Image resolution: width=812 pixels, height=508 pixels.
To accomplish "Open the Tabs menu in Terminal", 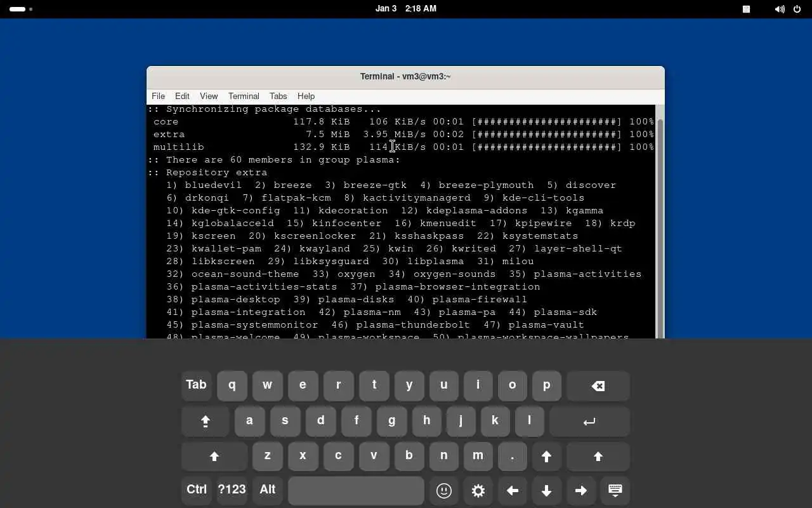I will 278,96.
